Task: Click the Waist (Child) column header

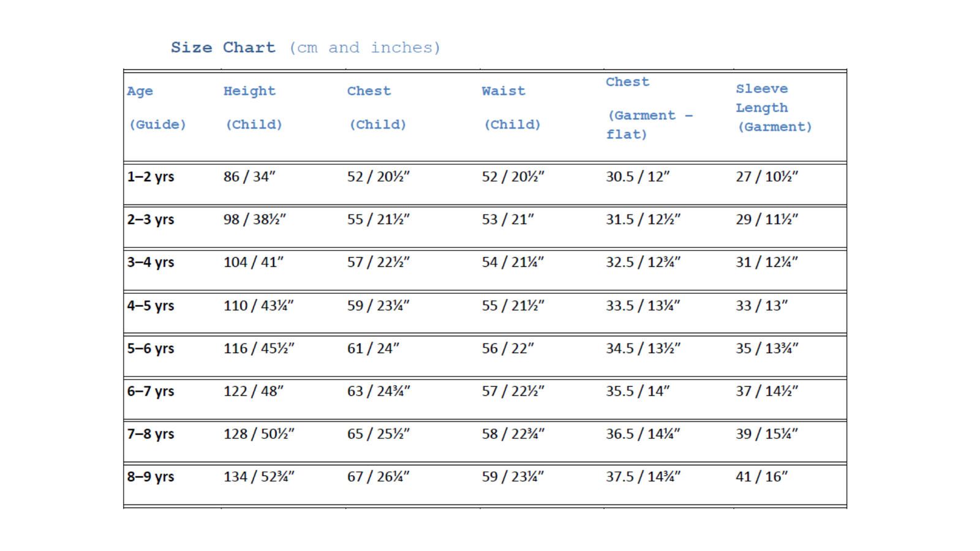Action: pos(511,108)
